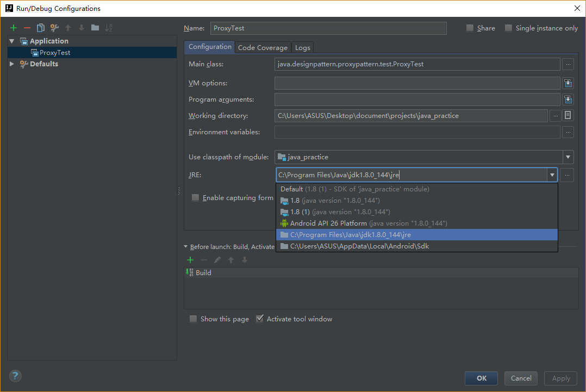This screenshot has height=392, width=586.
Task: Click the Apply button
Action: tap(560, 378)
